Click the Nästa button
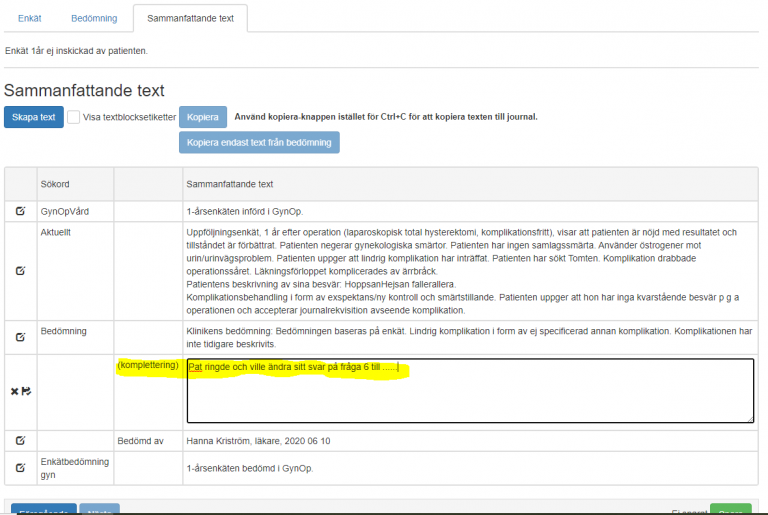The width and height of the screenshot is (768, 515). [x=99, y=511]
